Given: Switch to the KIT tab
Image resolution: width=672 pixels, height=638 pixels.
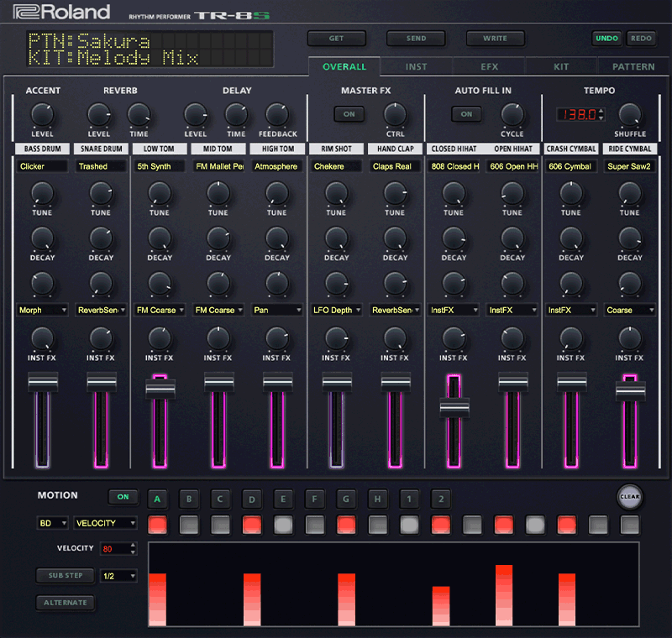Looking at the screenshot, I should (561, 67).
